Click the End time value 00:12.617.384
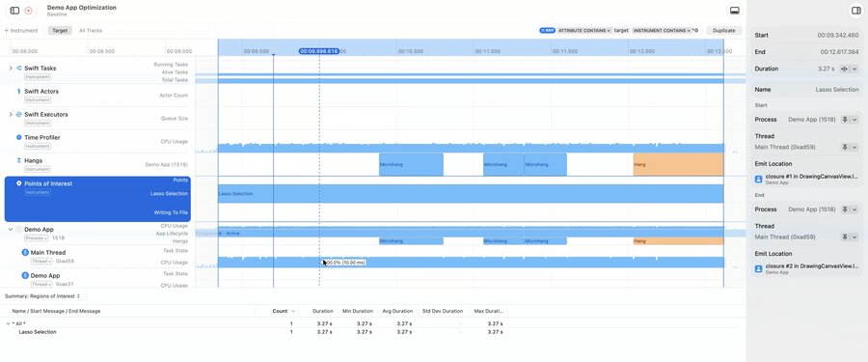Viewport: 868px width, 362px height. coord(839,51)
